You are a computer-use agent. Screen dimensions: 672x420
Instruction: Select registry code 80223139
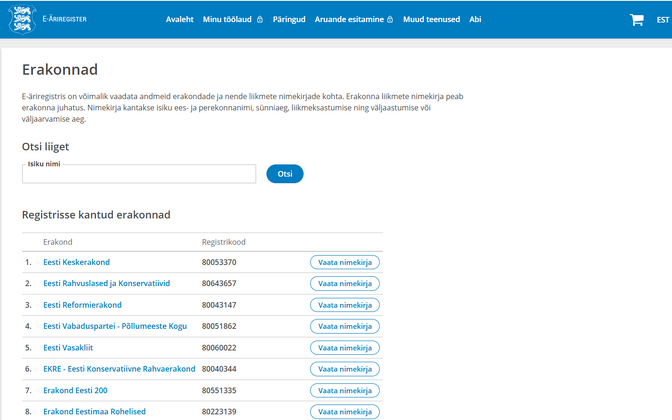pyautogui.click(x=219, y=411)
